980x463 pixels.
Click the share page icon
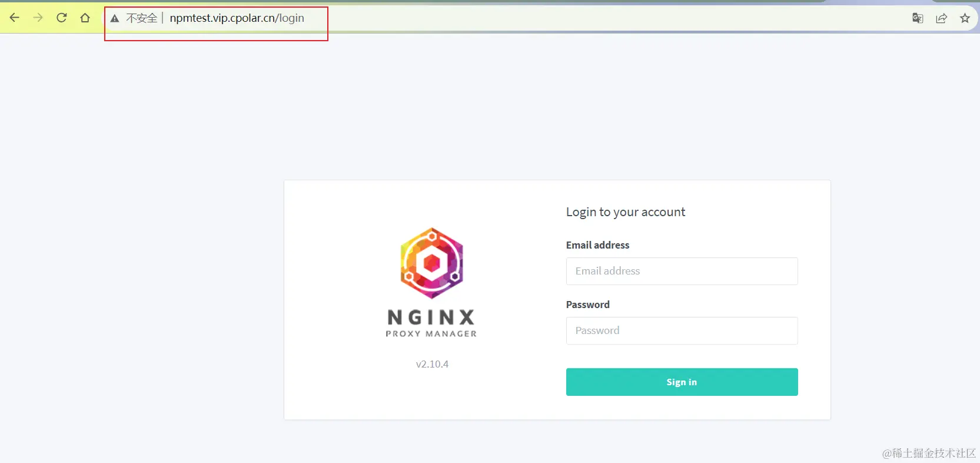coord(941,18)
